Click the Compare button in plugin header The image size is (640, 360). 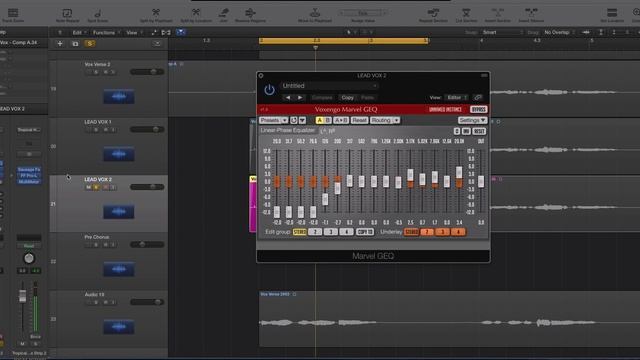(322, 98)
